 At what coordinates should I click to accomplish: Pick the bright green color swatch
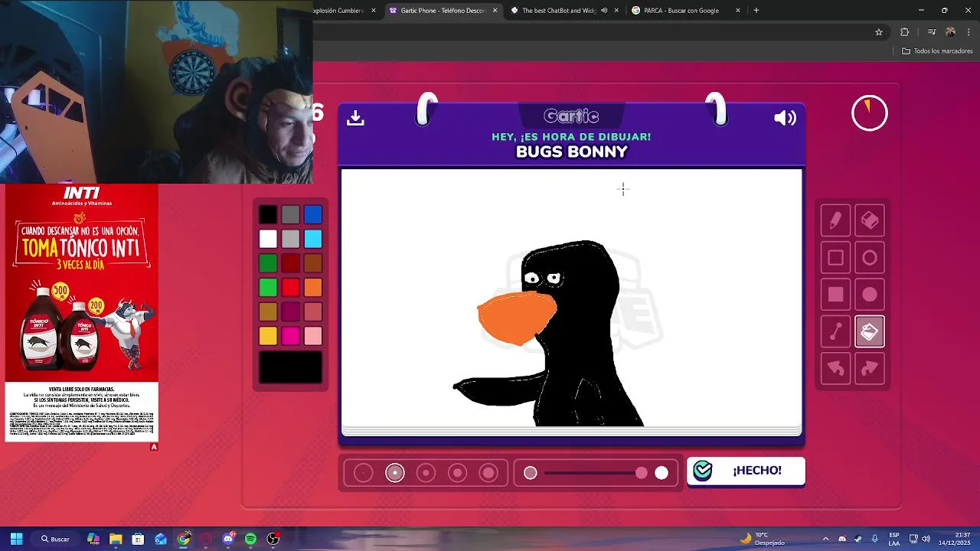pos(268,288)
